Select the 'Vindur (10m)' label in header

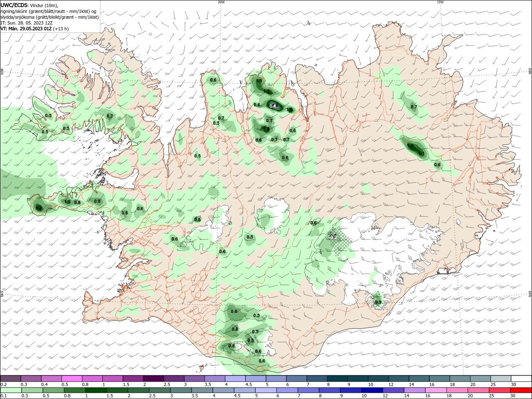point(44,5)
